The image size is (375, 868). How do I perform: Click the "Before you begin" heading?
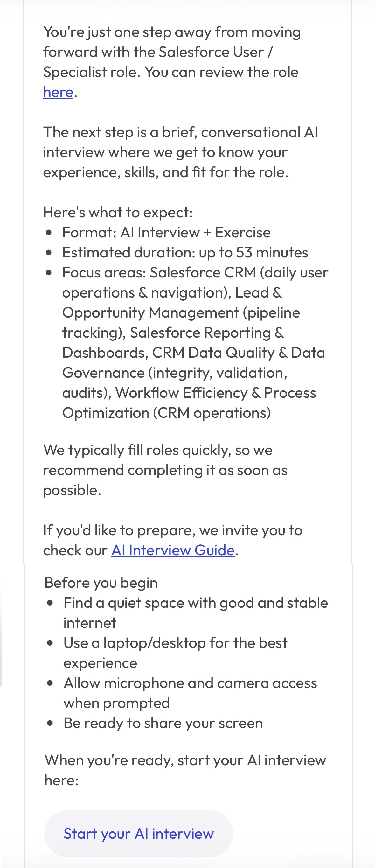101,583
